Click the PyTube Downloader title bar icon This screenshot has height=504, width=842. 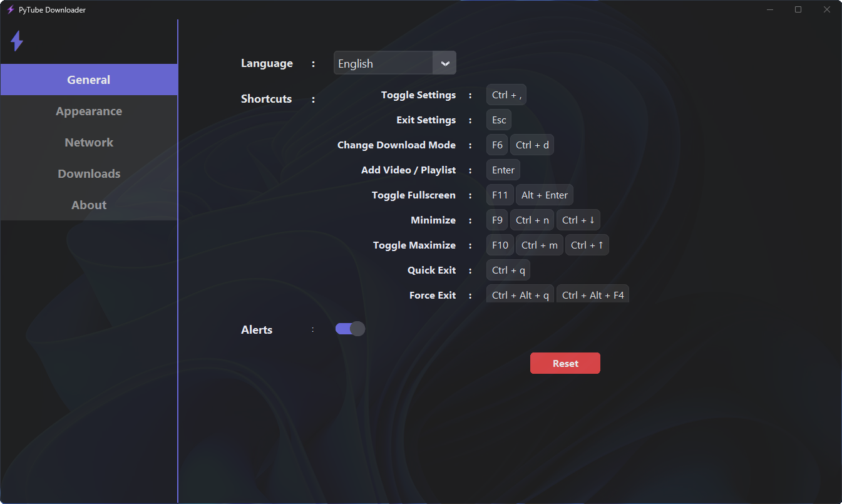(x=10, y=10)
